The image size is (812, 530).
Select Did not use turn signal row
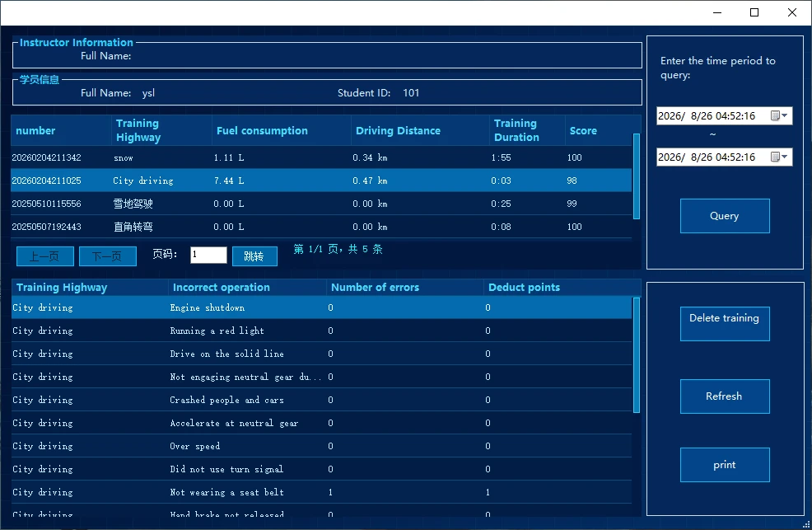(x=321, y=469)
